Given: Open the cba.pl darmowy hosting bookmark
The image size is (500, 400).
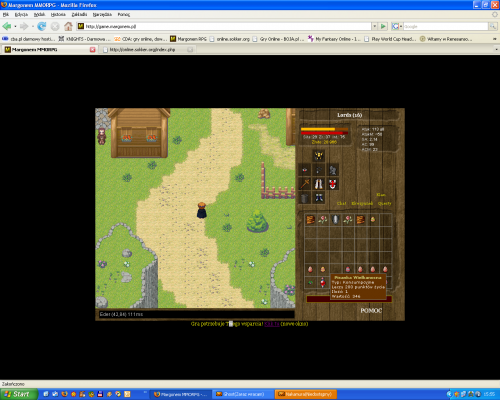Looking at the screenshot, I should coord(29,39).
